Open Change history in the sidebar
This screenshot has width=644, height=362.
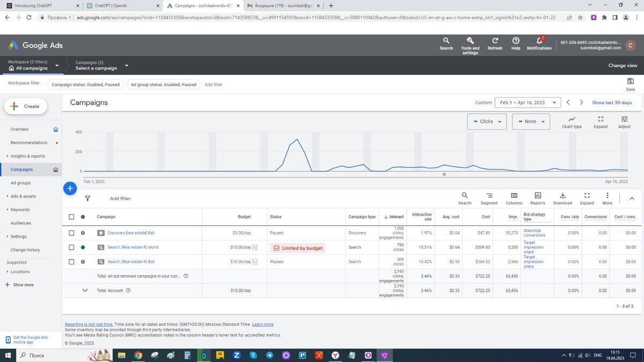click(x=25, y=250)
